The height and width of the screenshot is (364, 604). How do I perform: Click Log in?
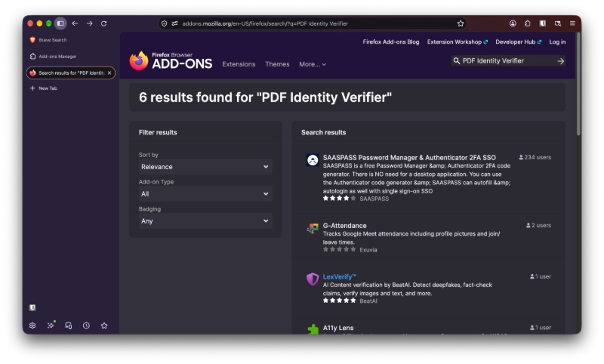click(557, 42)
